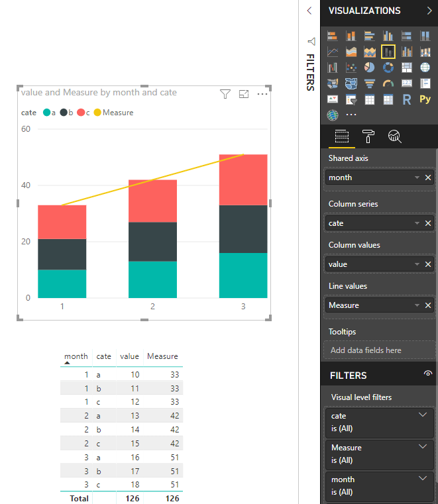Toggle filter pane visibility eye icon
438x504 pixels.
click(427, 374)
